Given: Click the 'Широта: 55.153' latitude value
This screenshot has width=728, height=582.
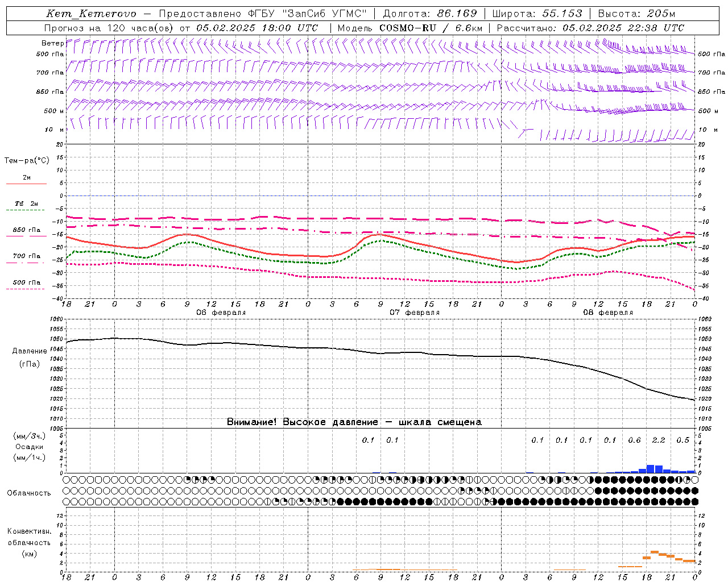Looking at the screenshot, I should pos(537,14).
